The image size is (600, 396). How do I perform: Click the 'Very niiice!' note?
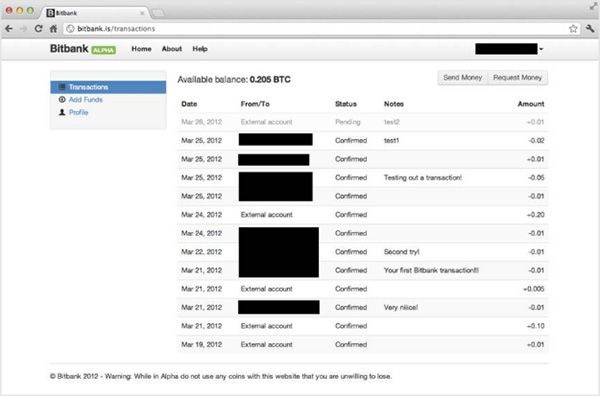pos(401,308)
